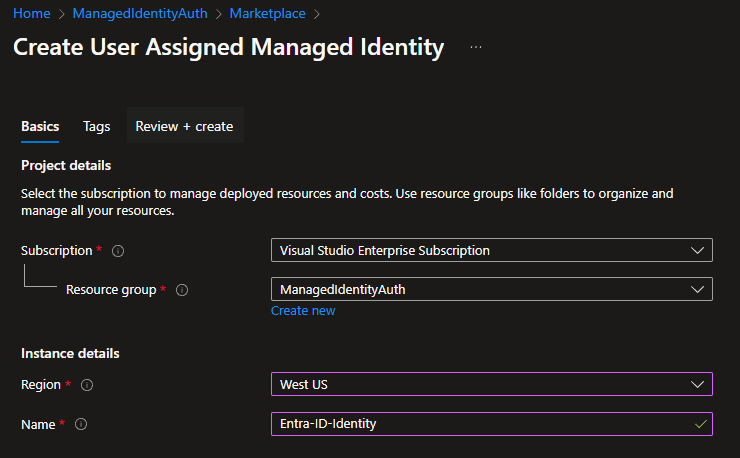The width and height of the screenshot is (740, 458).
Task: Click the green validation checkmark in Name field
Action: 699,424
